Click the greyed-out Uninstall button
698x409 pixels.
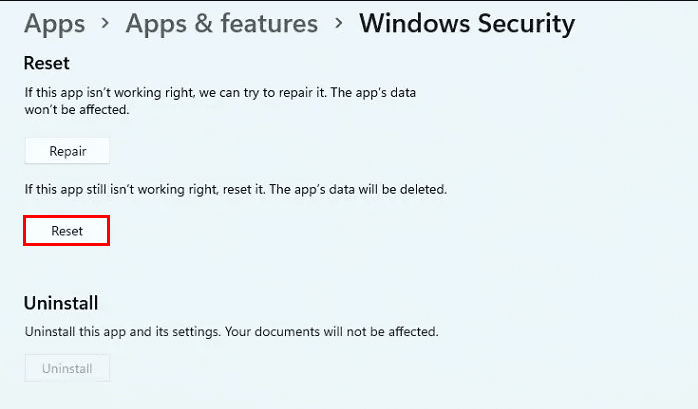click(67, 368)
